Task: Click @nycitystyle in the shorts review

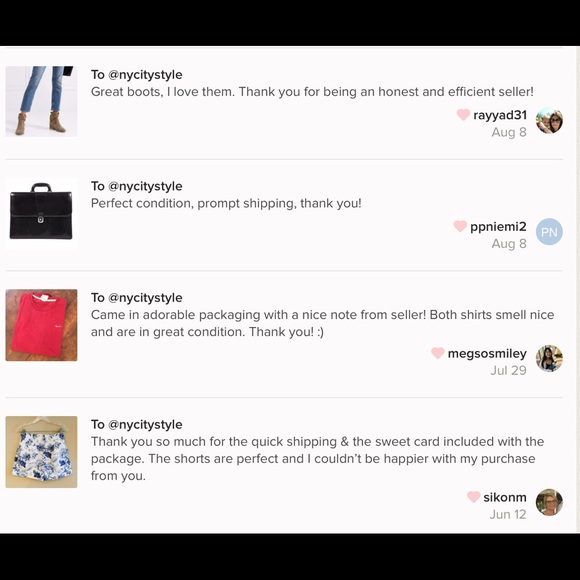Action: pyautogui.click(x=145, y=425)
